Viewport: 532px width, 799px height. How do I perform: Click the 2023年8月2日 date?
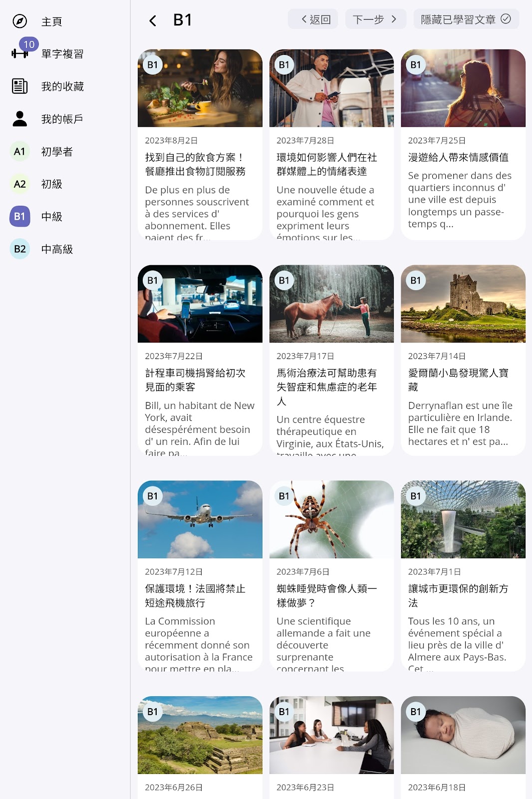click(x=171, y=140)
